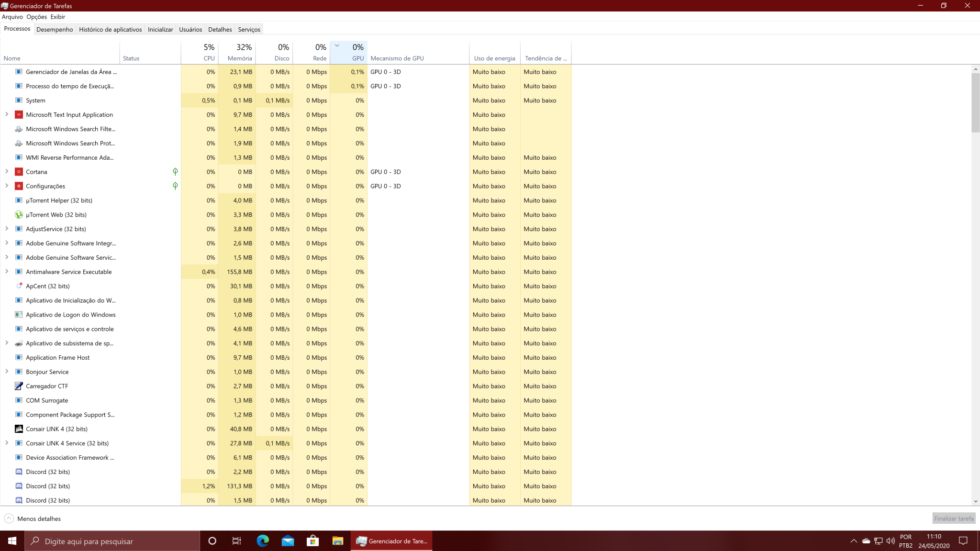Click the clock showing 11:10
The image size is (980, 551).
tap(934, 537)
